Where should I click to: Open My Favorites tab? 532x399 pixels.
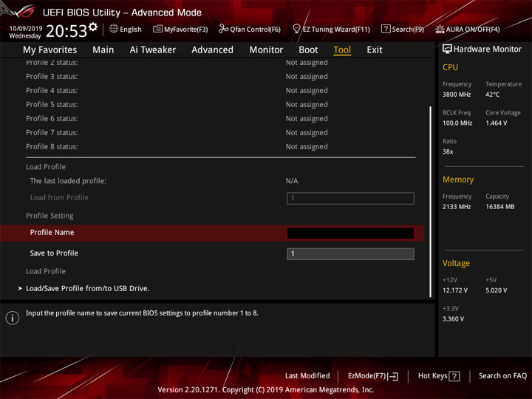click(x=50, y=50)
